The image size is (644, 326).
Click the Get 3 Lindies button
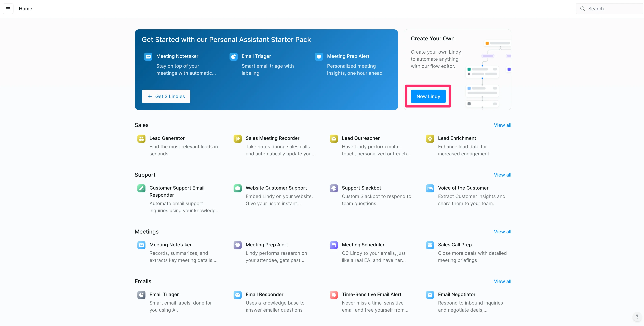[166, 96]
